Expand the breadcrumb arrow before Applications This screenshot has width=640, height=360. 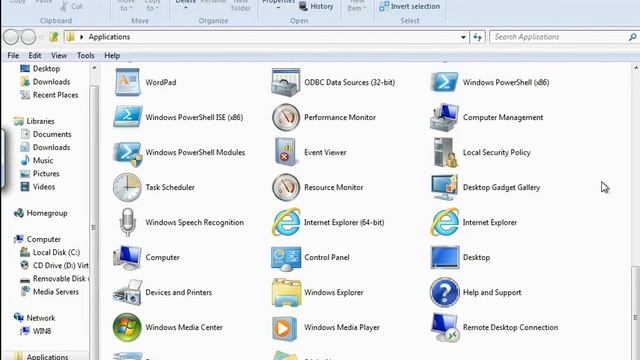82,37
